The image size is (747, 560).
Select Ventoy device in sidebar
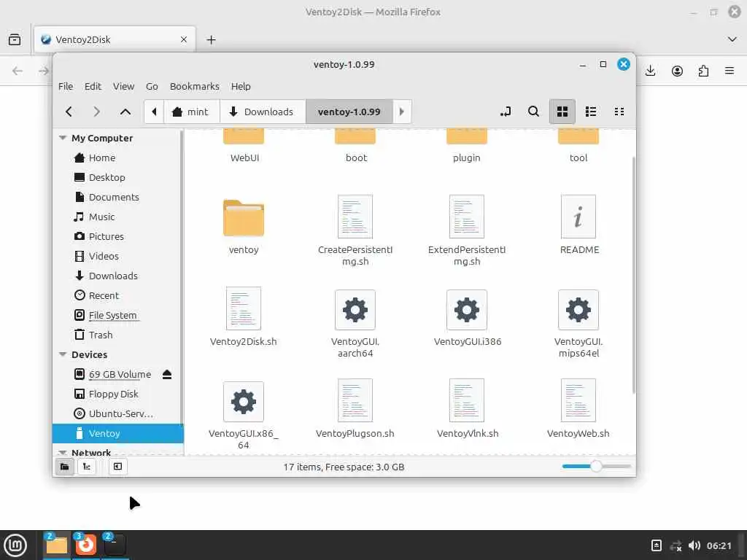pyautogui.click(x=117, y=433)
